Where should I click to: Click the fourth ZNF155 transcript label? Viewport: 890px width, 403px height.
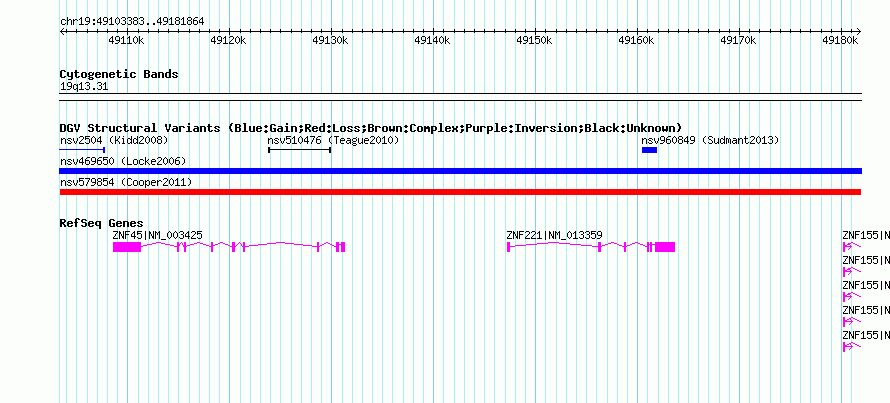click(x=866, y=310)
